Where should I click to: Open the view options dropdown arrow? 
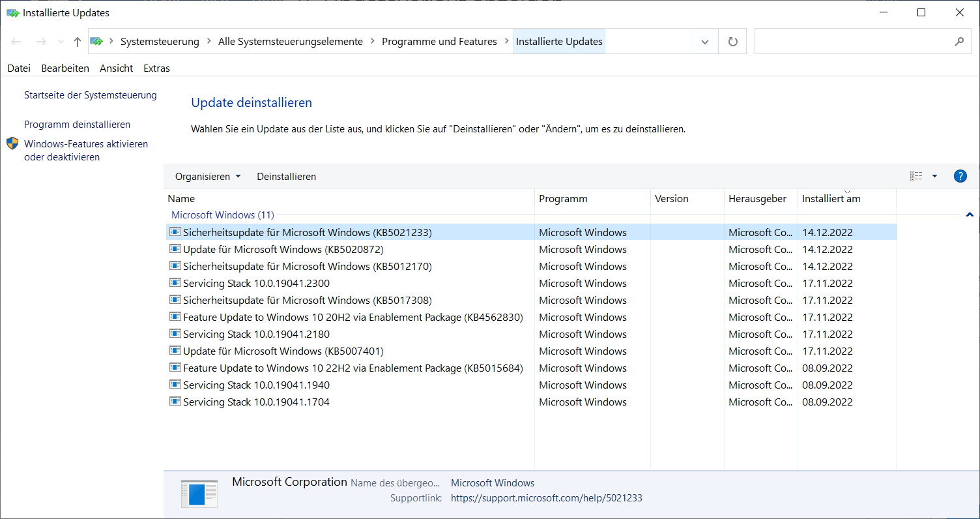(x=934, y=176)
